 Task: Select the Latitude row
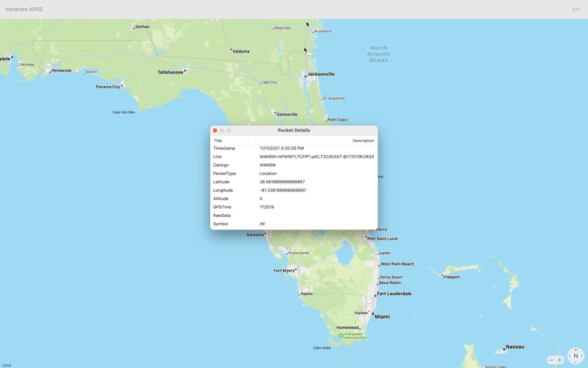294,182
